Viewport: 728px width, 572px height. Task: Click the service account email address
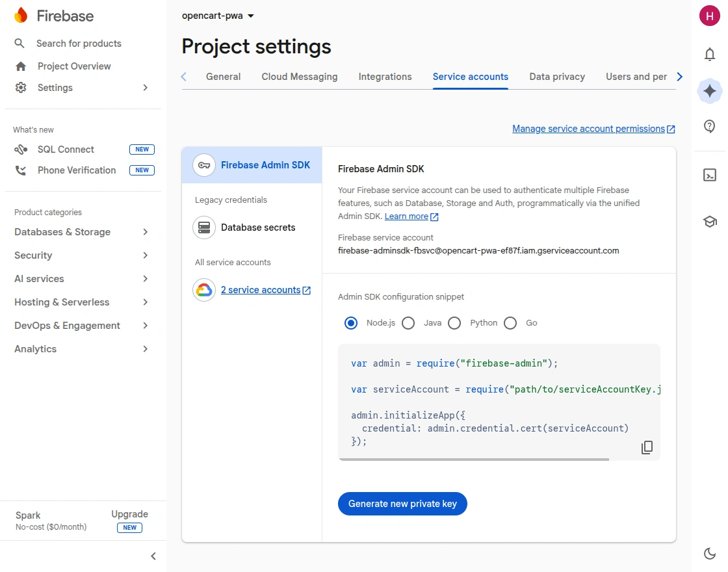478,251
